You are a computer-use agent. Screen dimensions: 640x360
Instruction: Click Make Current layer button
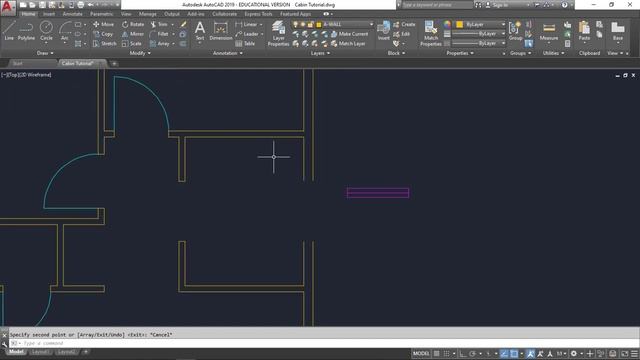[x=349, y=34]
